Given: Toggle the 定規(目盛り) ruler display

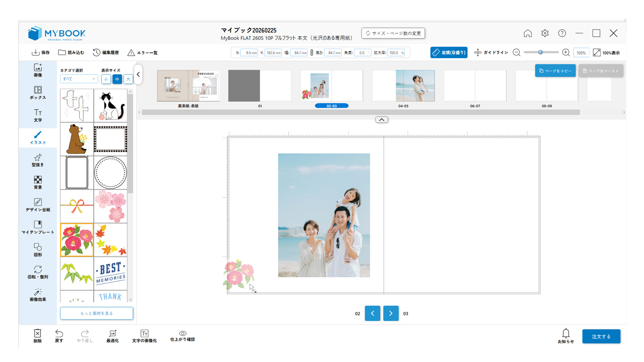Looking at the screenshot, I should [449, 53].
